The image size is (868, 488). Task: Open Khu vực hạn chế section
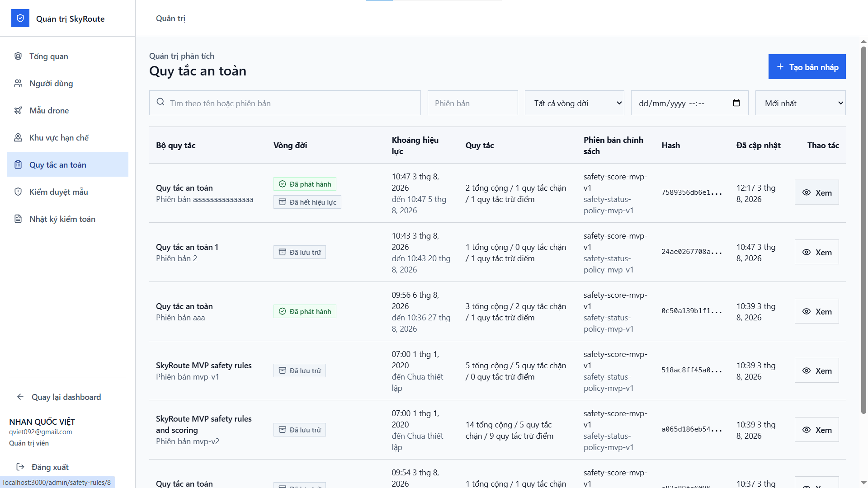(67, 137)
